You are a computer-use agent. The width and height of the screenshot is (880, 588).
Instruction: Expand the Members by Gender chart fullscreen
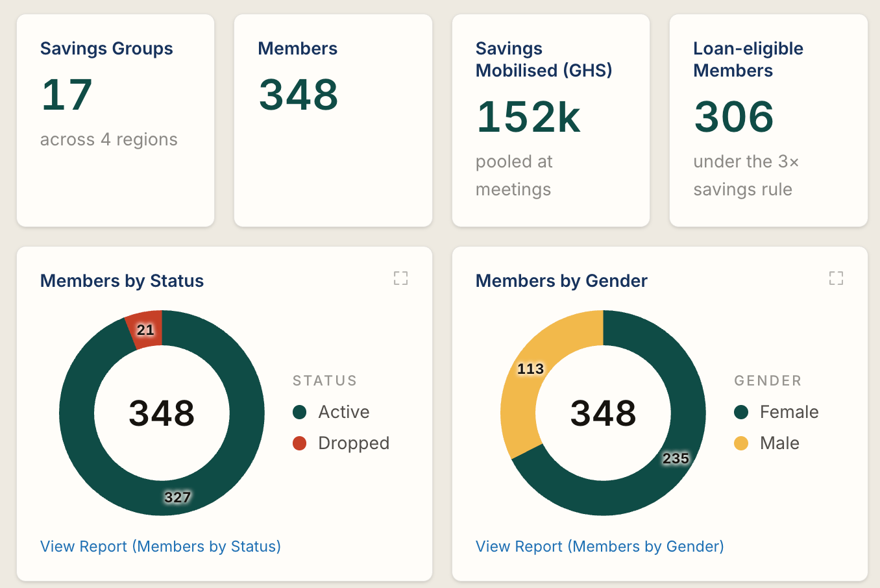click(837, 278)
